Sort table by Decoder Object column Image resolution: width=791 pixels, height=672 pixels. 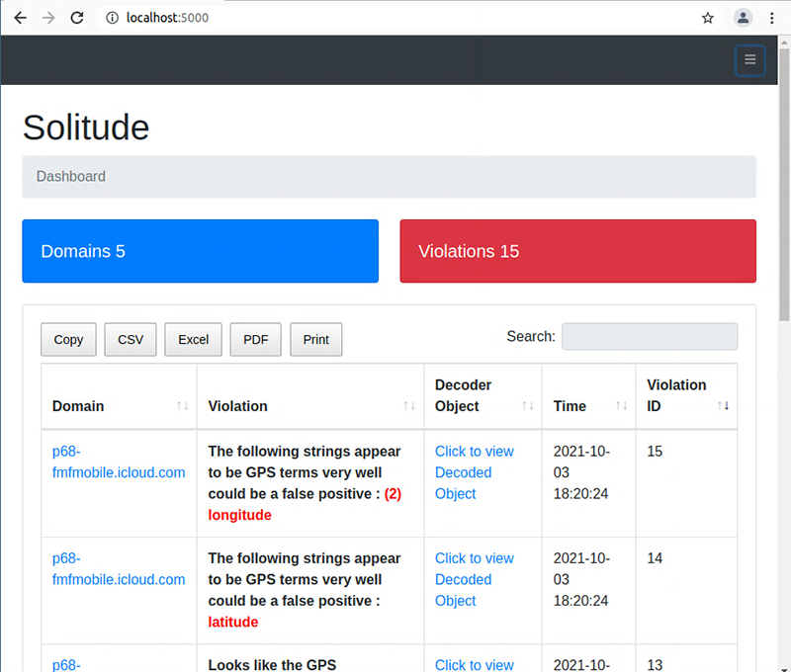[x=483, y=395]
